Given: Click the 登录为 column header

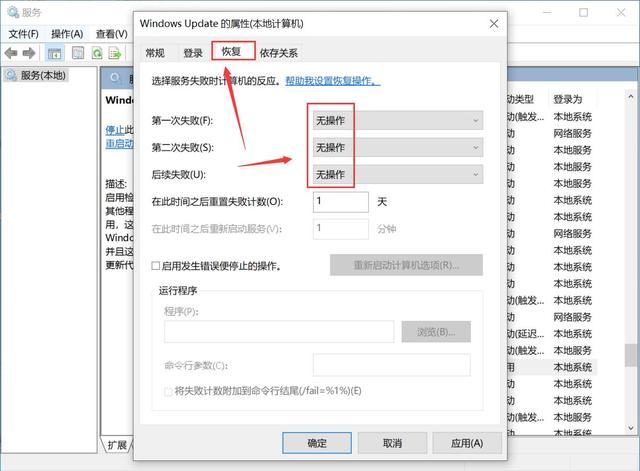Looking at the screenshot, I should point(567,99).
